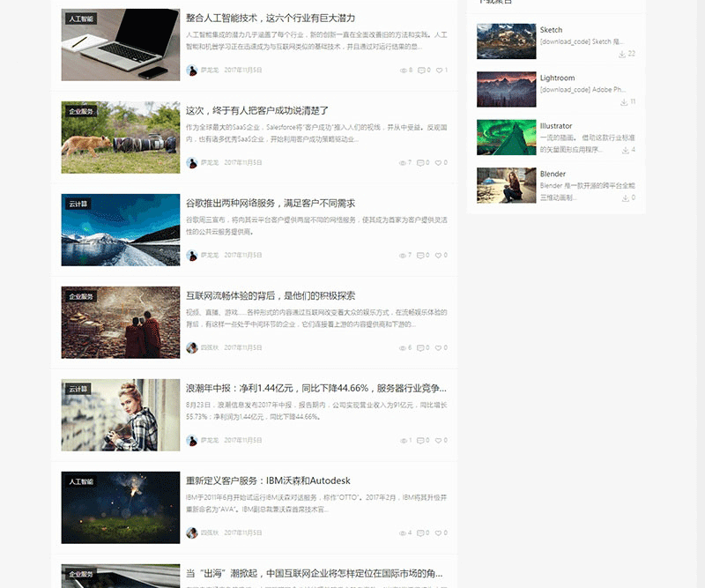
Task: Click the download icon in Illustrator sidebar item
Action: (626, 150)
